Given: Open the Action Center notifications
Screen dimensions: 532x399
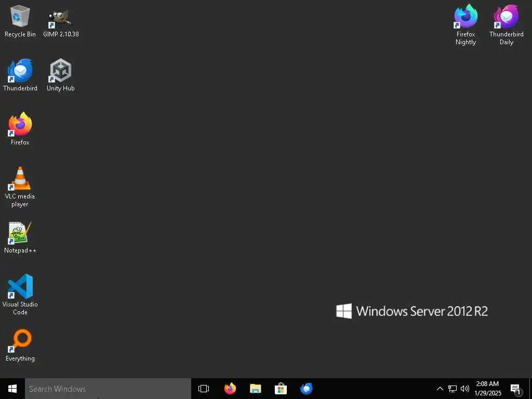Looking at the screenshot, I should pyautogui.click(x=516, y=389).
